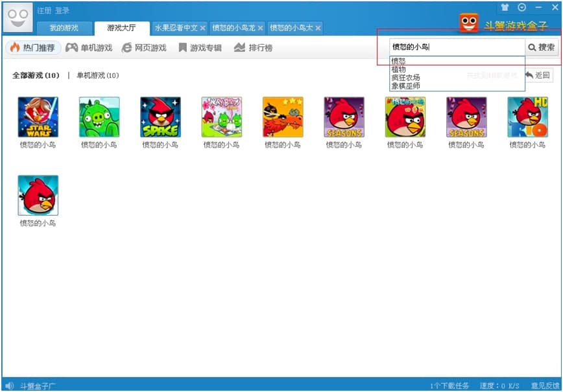563x392 pixels.
Task: Open the green pig game icon
Action: point(99,117)
